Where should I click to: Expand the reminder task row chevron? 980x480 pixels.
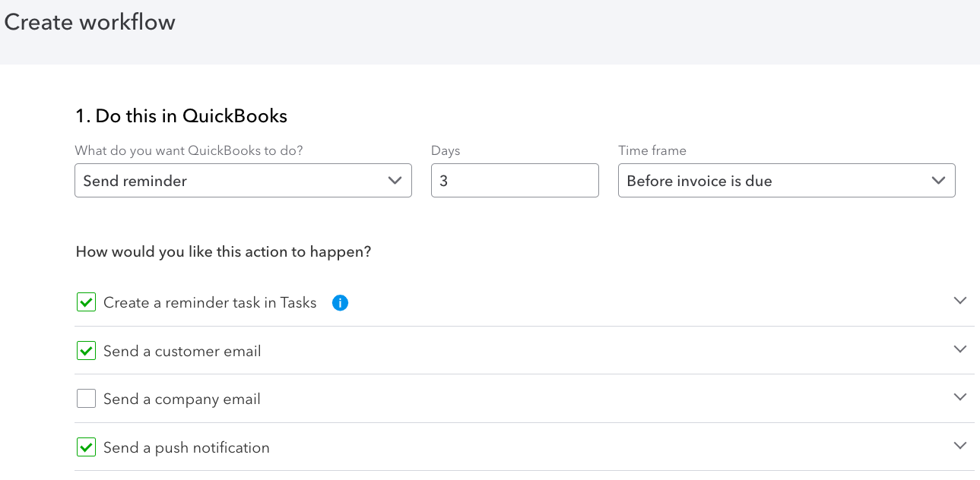click(x=959, y=301)
